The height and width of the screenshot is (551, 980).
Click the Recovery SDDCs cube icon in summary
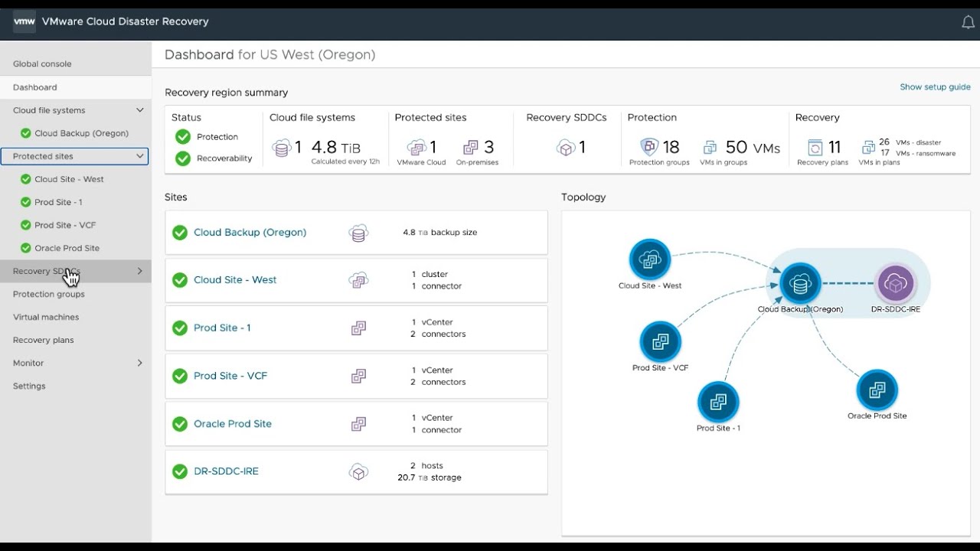click(x=566, y=148)
